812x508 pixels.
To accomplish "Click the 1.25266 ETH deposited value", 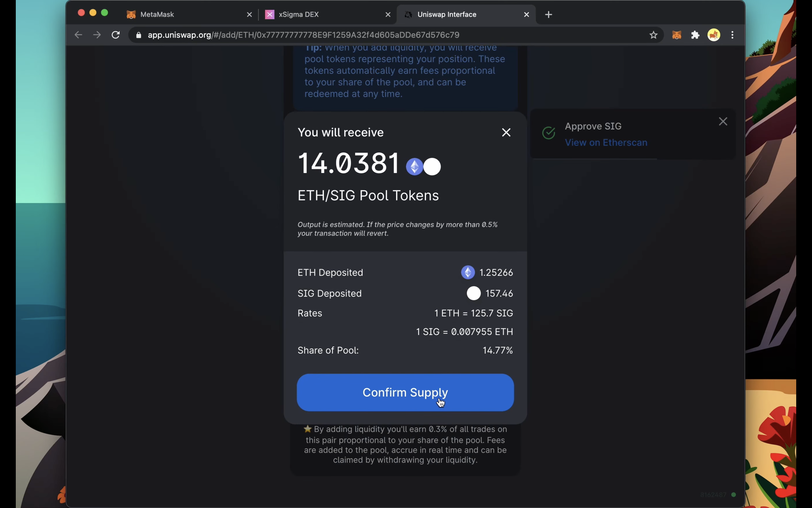I will point(496,272).
